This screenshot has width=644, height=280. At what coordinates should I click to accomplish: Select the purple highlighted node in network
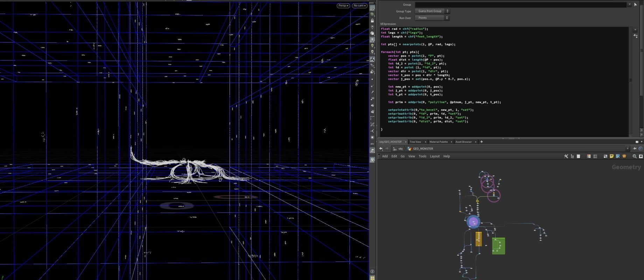click(x=473, y=222)
